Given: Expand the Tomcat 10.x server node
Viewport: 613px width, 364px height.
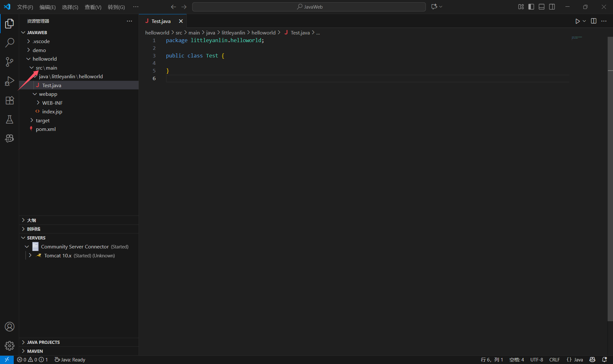Looking at the screenshot, I should tap(30, 255).
